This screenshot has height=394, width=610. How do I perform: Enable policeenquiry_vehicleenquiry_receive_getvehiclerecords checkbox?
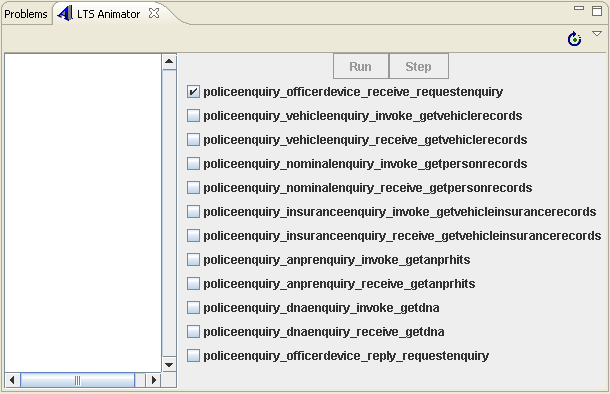click(x=193, y=140)
